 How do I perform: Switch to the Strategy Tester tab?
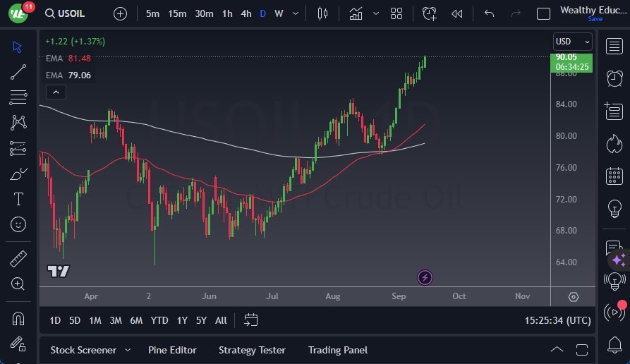click(252, 350)
